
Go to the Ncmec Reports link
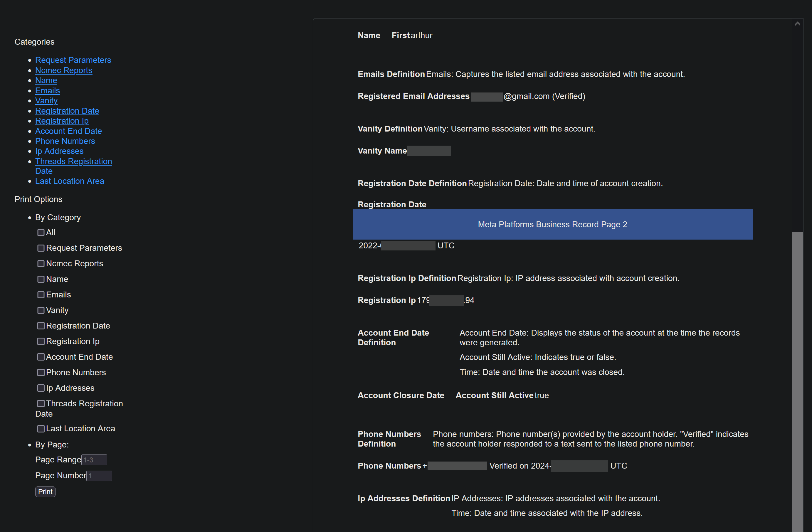pos(63,70)
